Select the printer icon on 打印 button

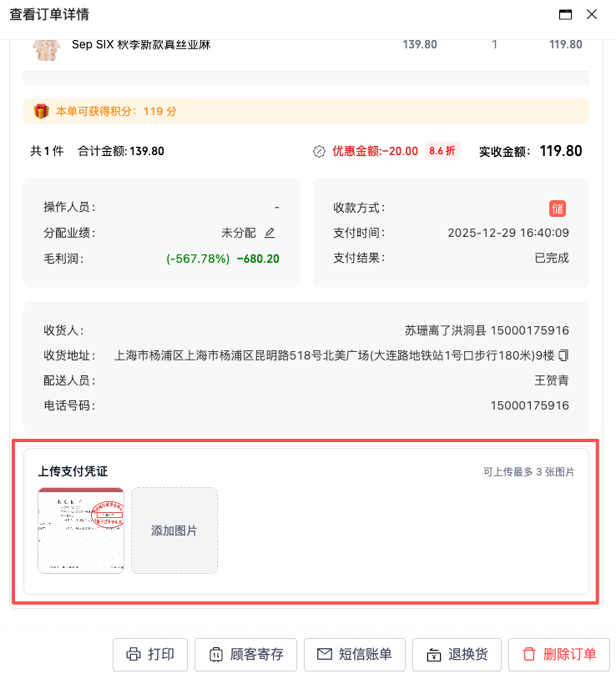135,655
